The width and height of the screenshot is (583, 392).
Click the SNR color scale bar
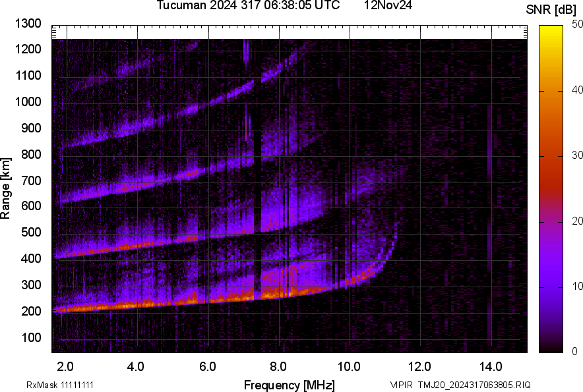pyautogui.click(x=551, y=189)
